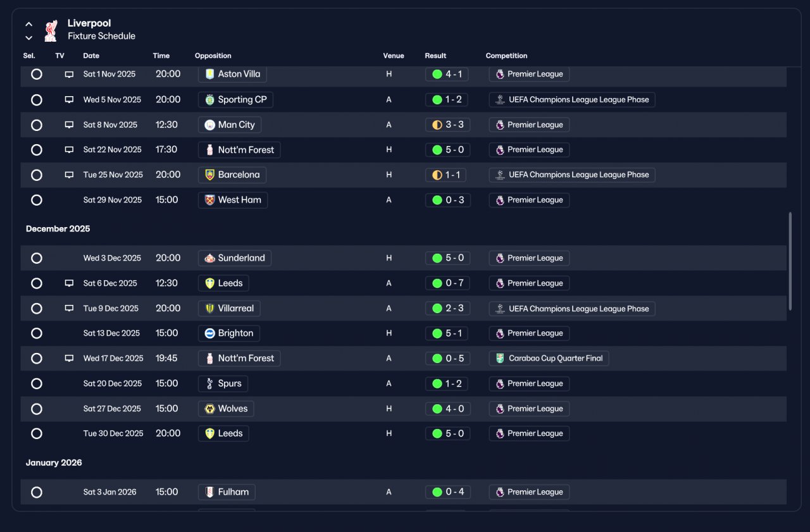Collapse the December 2025 section header
810x532 pixels.
pyautogui.click(x=58, y=229)
